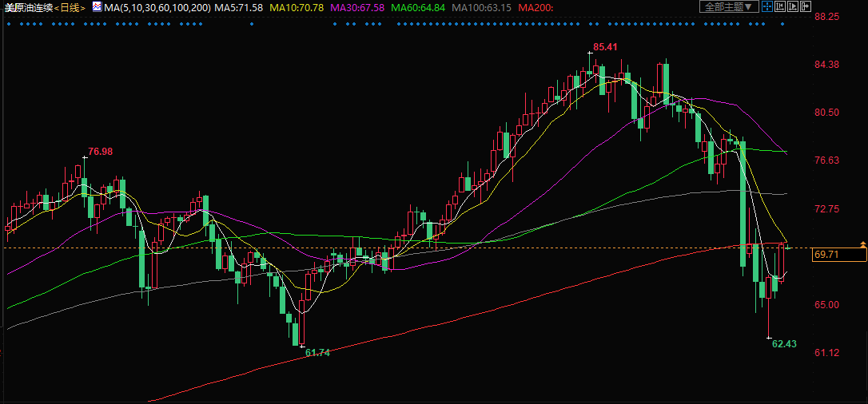Select the red MA200 legend entry

tap(532, 7)
